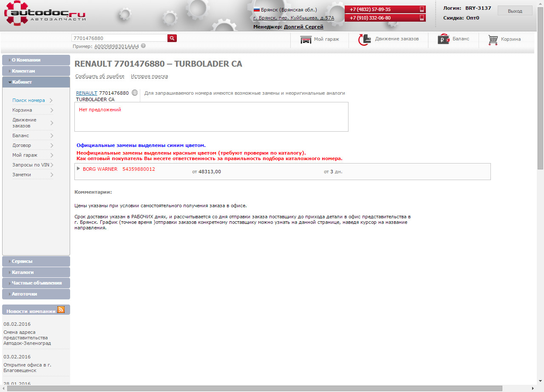544x392 pixels.
Task: Open the Корзина cart icon
Action: (493, 40)
